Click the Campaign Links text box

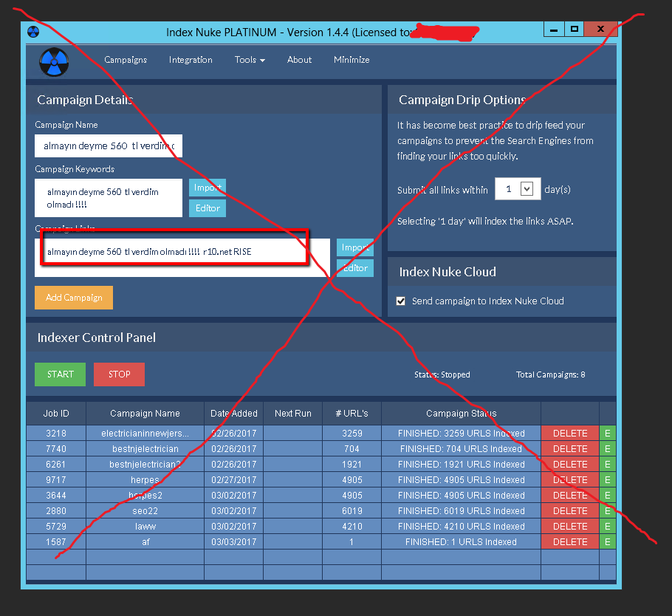pos(182,258)
